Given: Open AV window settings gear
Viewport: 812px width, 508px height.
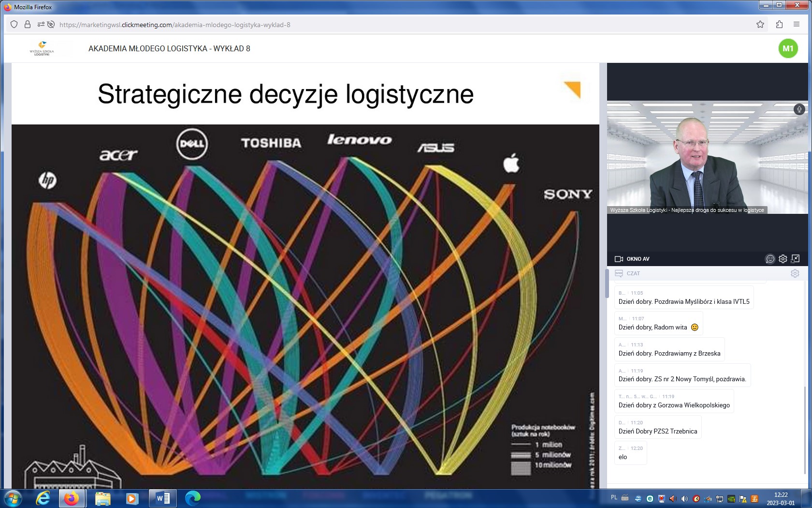Looking at the screenshot, I should tap(783, 259).
